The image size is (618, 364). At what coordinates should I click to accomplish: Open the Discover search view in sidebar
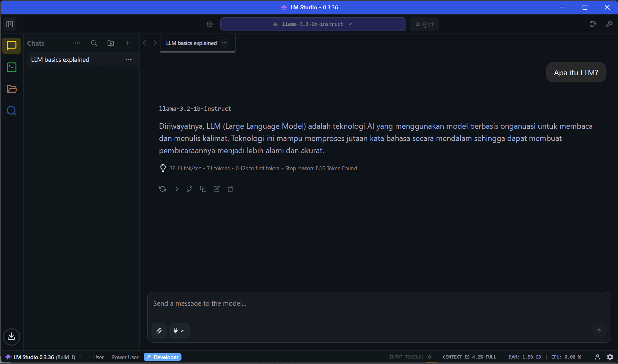pyautogui.click(x=12, y=111)
